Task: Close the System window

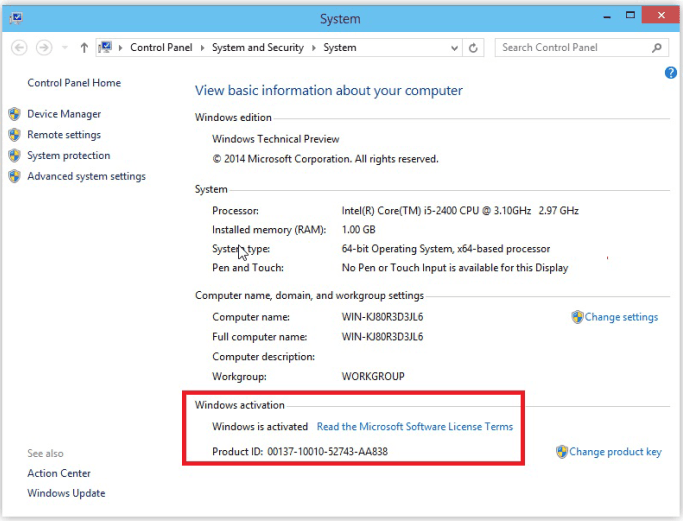Action: point(661,16)
